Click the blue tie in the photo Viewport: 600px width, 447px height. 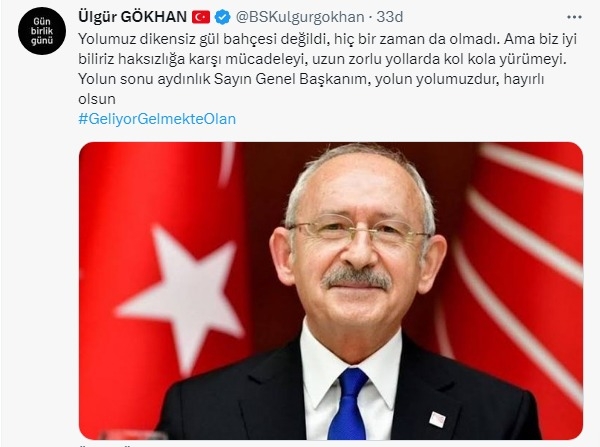(348, 404)
